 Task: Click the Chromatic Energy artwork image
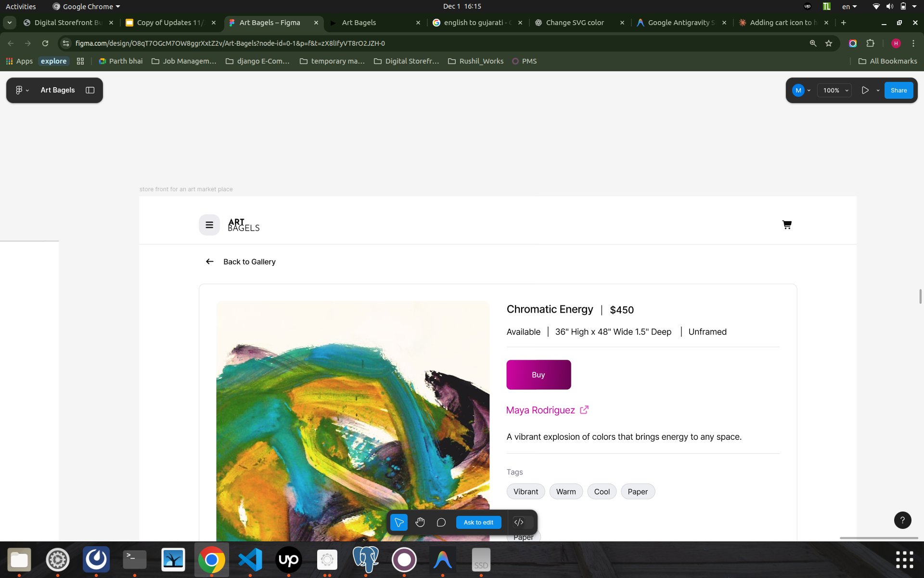coord(353,419)
